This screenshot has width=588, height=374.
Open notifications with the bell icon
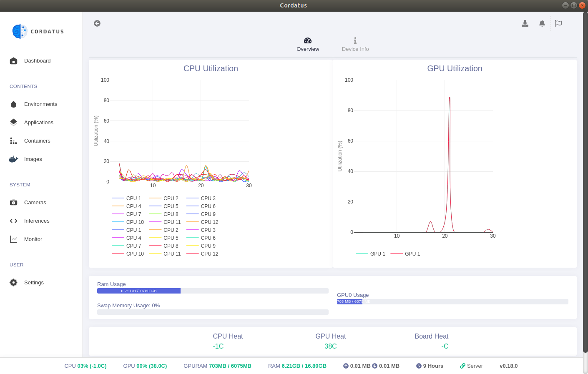click(542, 23)
